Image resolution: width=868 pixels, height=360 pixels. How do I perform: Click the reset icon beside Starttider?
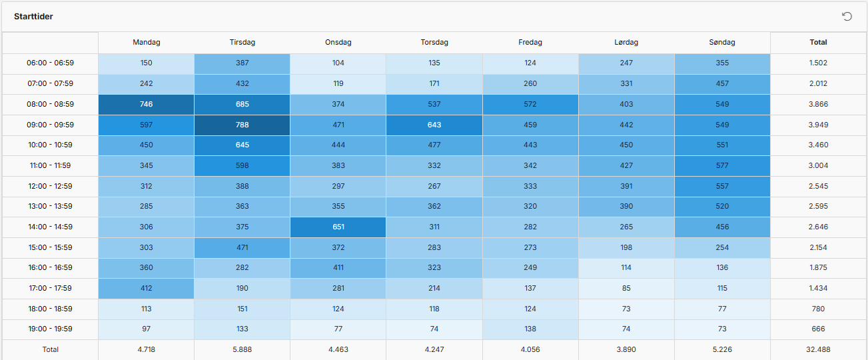pos(847,17)
